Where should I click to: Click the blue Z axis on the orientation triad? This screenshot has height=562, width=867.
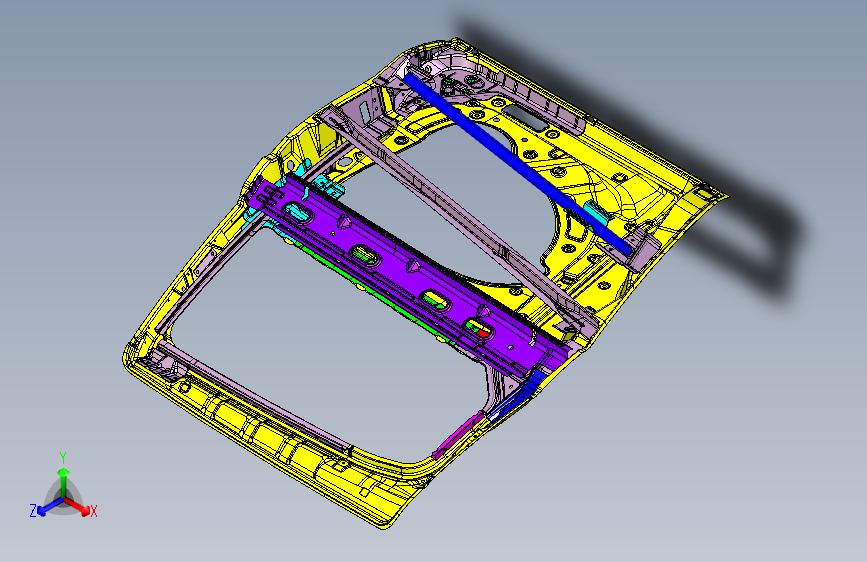tap(48, 507)
